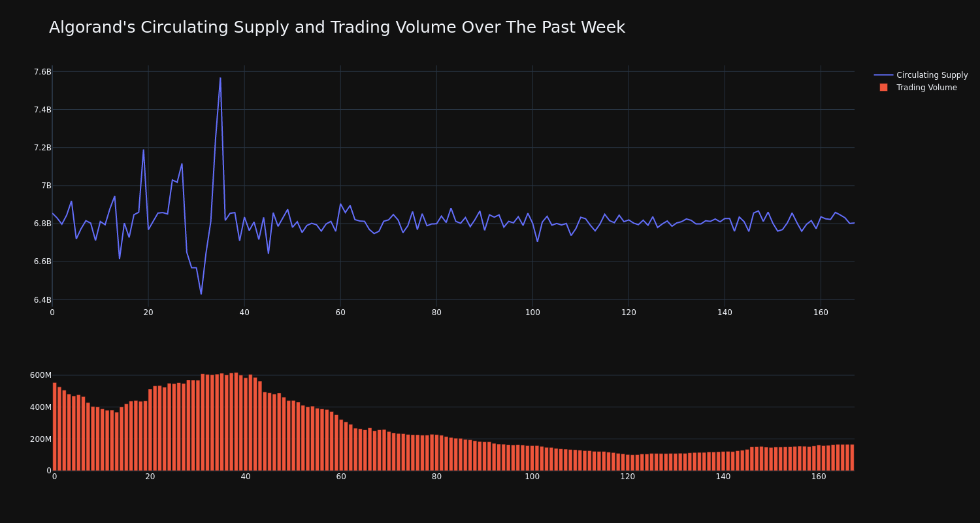Click the 160 tick label under the supply chart
This screenshot has width=980, height=523.
821,312
